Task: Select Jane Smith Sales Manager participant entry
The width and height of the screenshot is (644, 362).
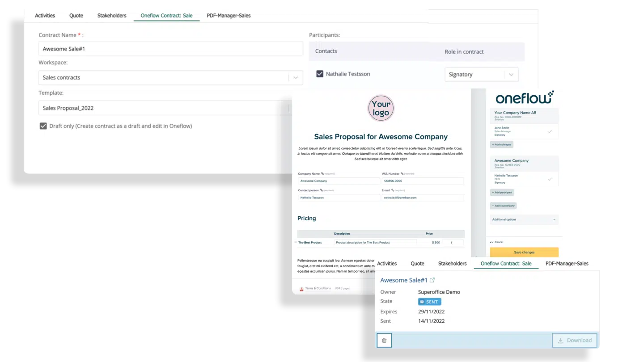Action: [x=524, y=131]
